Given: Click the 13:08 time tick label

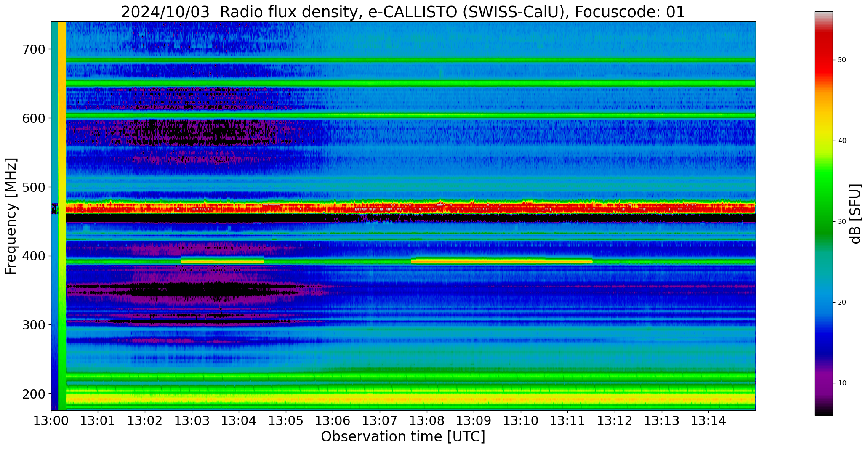Looking at the screenshot, I should 427,420.
